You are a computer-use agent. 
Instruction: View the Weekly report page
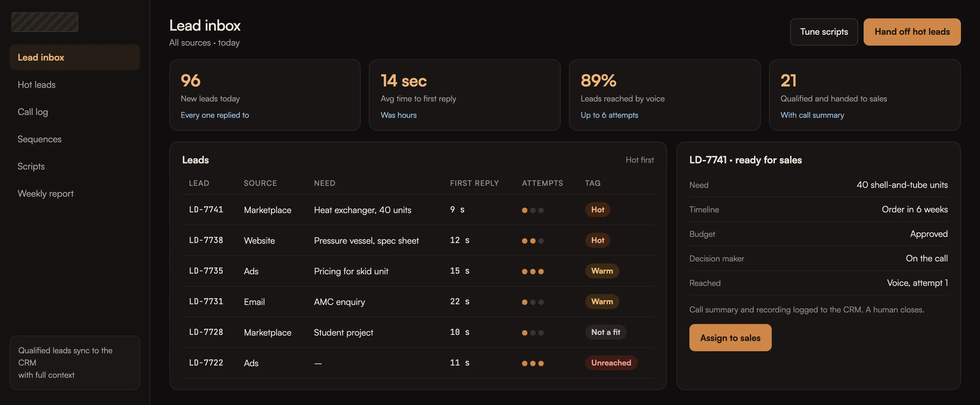coord(75,193)
